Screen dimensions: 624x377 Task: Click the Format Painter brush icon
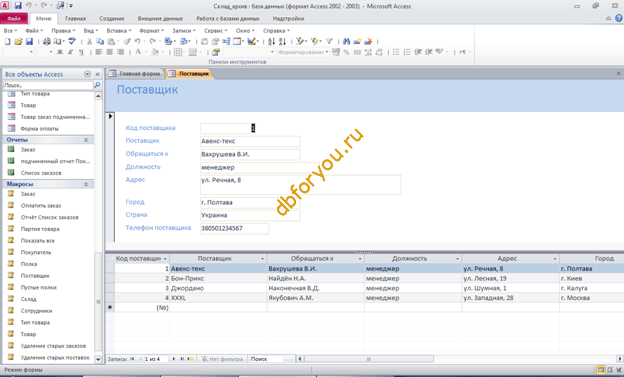(127, 41)
